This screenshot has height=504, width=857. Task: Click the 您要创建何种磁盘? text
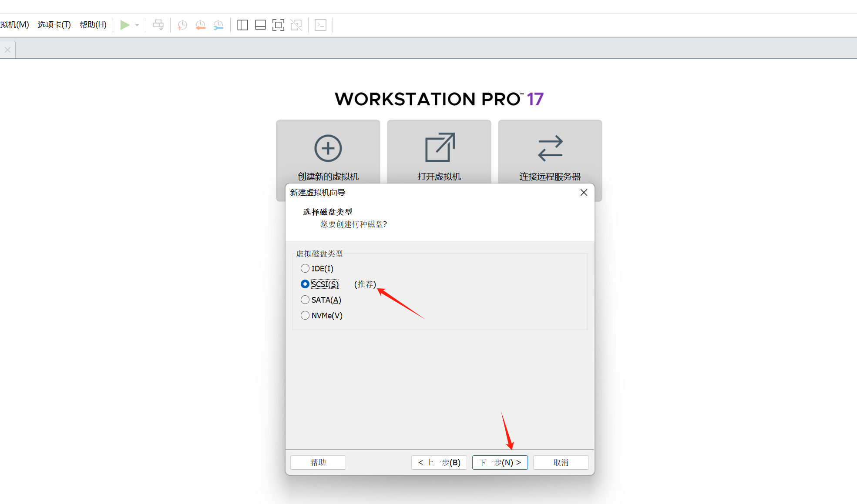pyautogui.click(x=354, y=224)
